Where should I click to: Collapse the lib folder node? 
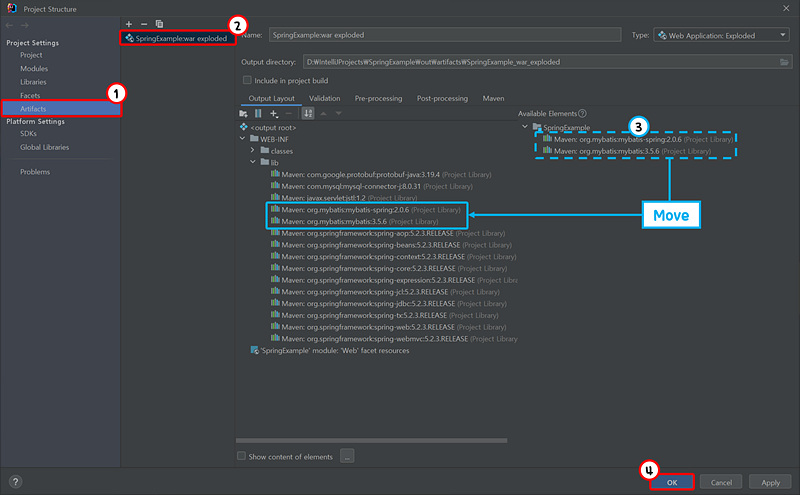tap(253, 162)
